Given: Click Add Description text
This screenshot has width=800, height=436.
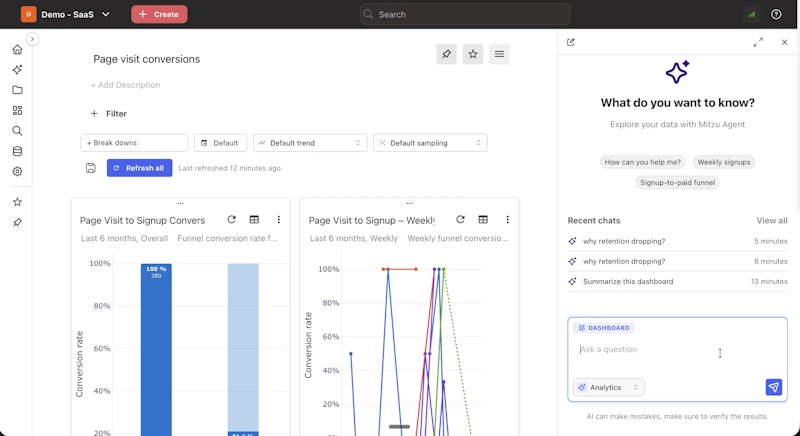Looking at the screenshot, I should click(x=126, y=85).
